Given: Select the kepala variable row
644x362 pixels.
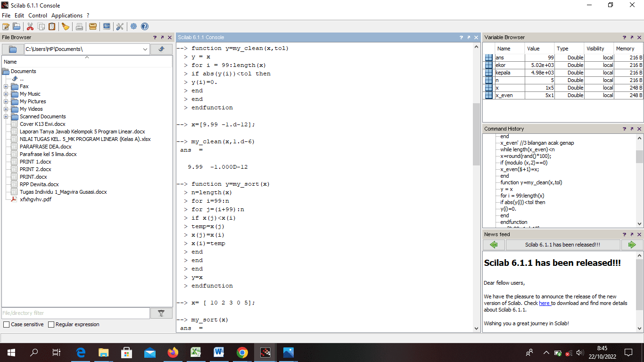Looking at the screenshot, I should (x=563, y=73).
